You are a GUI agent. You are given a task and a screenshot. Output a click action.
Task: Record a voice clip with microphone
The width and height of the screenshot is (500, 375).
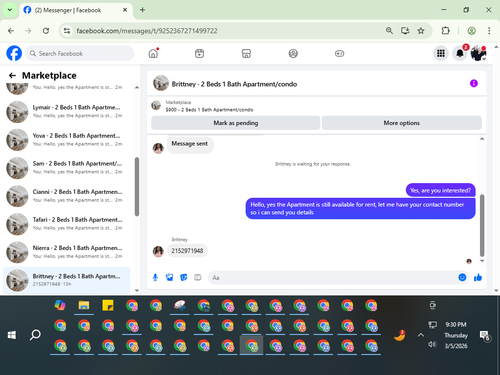155,277
